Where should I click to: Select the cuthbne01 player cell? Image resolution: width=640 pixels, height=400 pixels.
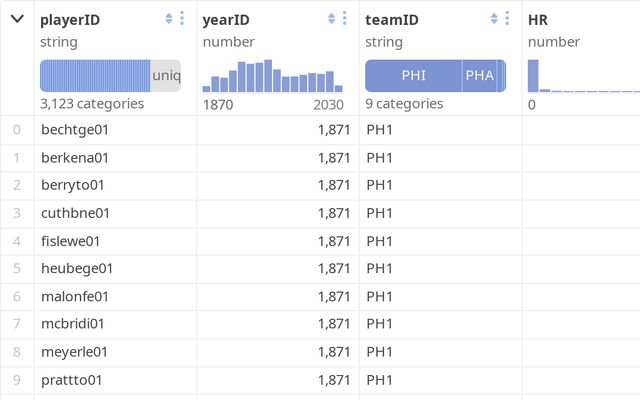coord(75,213)
